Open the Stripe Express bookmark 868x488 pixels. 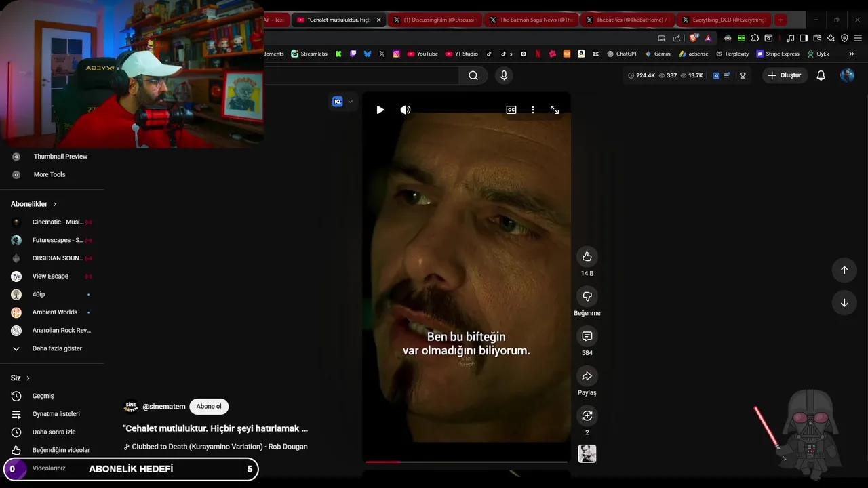[x=778, y=54]
